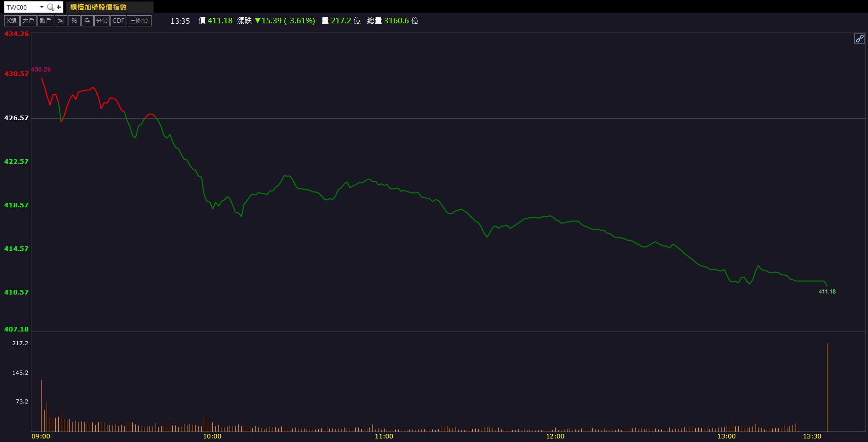The height and width of the screenshot is (442, 868).
Task: Click the 430.57 price axis label
Action: [16, 74]
